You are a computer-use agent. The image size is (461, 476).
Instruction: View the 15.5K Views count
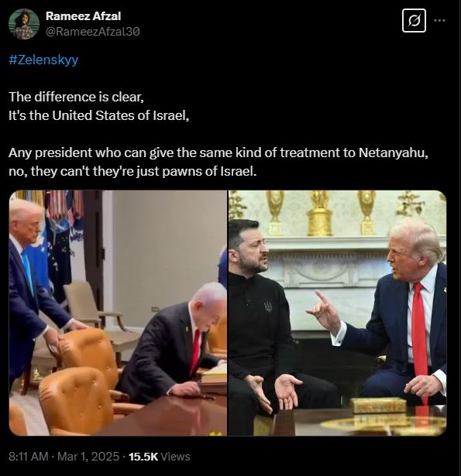(x=160, y=457)
